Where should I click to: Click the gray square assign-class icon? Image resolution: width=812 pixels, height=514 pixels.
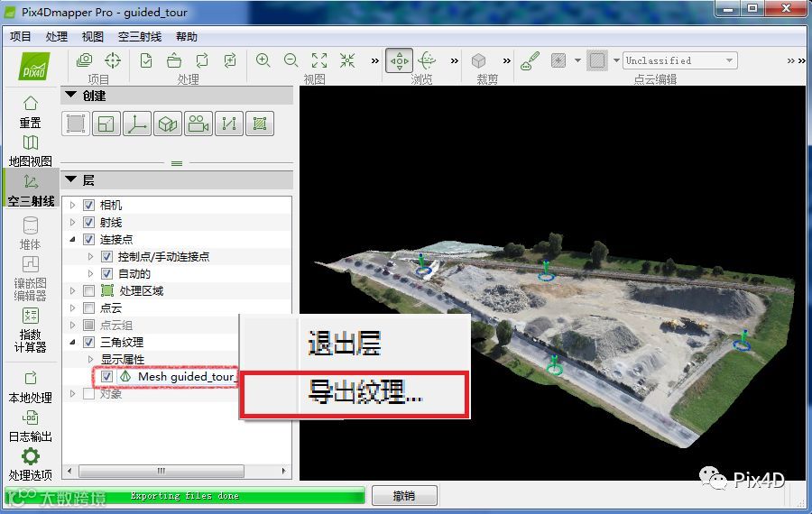597,60
